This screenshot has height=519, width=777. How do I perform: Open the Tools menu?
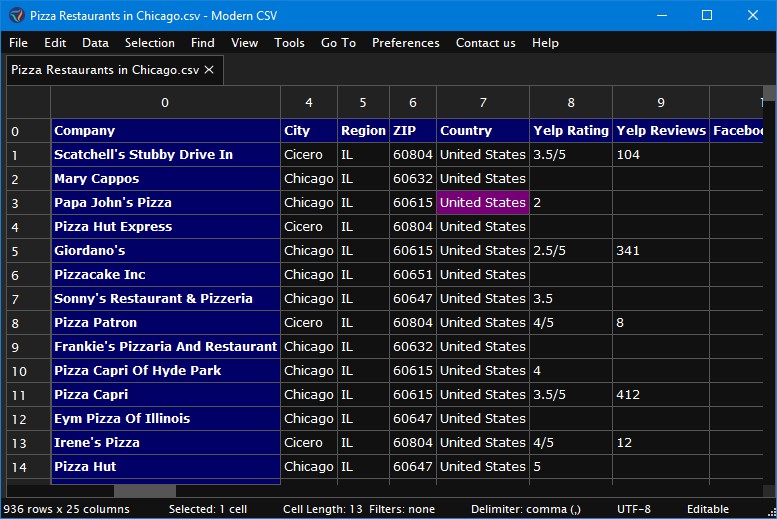(x=289, y=43)
